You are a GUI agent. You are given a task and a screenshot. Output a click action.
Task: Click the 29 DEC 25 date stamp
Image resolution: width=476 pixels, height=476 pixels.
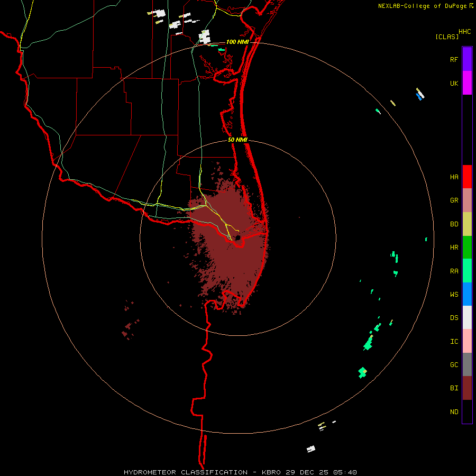click(x=307, y=472)
